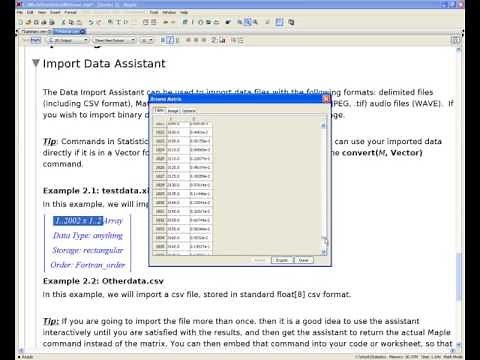
Task: Toggle italic formatting in context bar
Action: [x=170, y=40]
